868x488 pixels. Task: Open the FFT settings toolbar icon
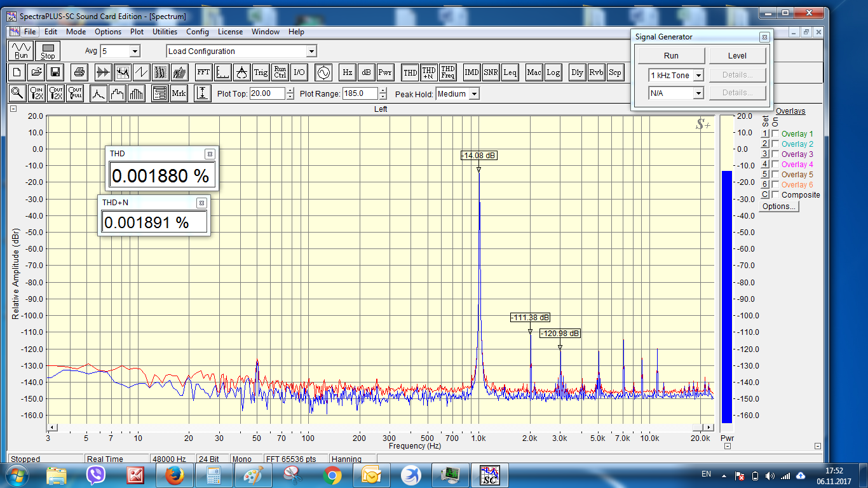tap(203, 72)
